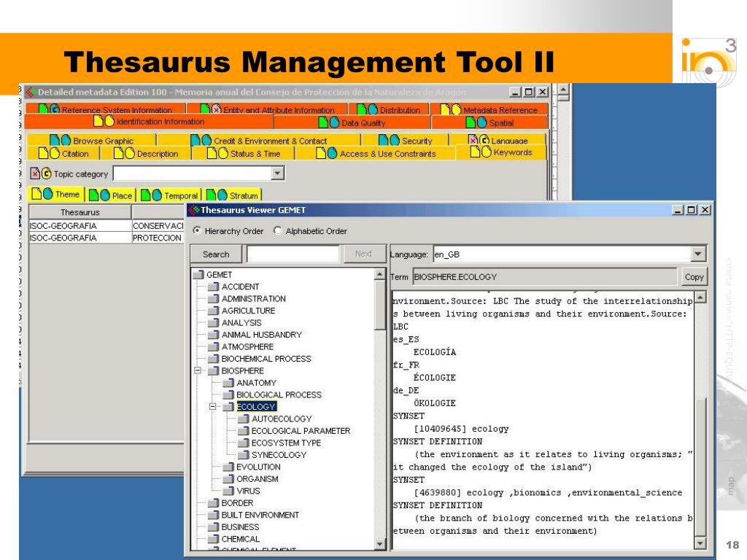Switch to the Place keyword tab
The image size is (747, 560).
click(x=111, y=195)
